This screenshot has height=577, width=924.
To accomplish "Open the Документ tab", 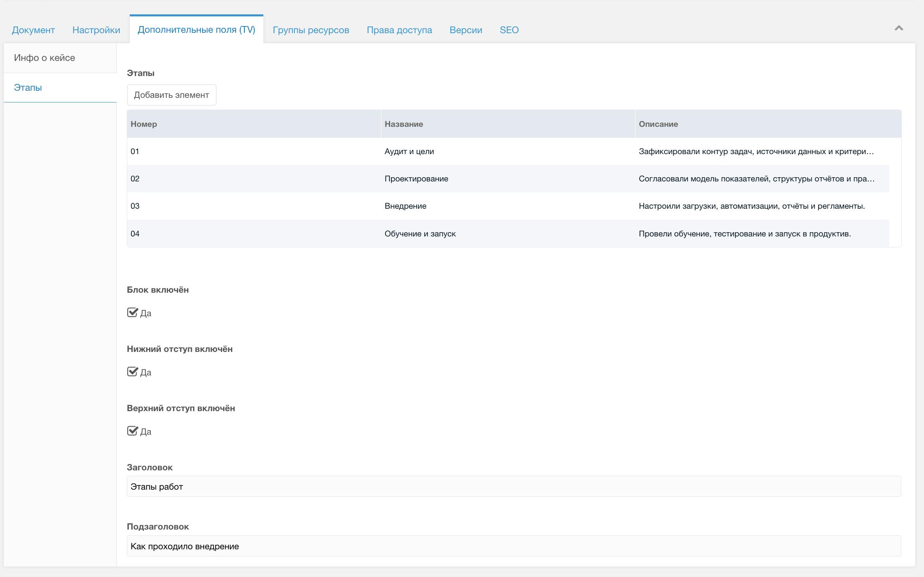I will [34, 30].
